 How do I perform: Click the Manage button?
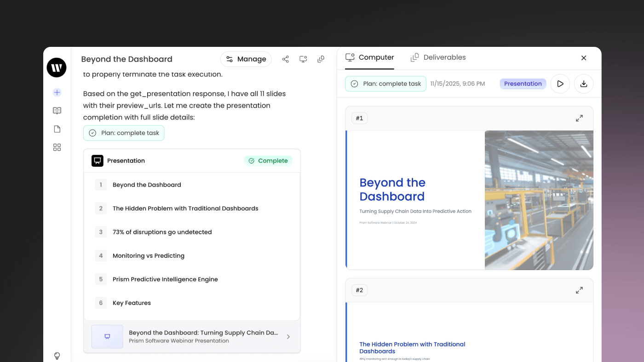click(246, 59)
